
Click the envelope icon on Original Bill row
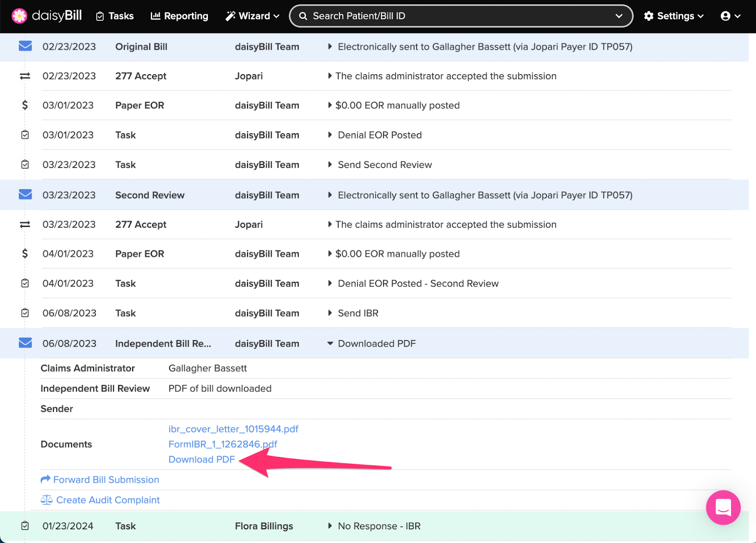(x=25, y=46)
